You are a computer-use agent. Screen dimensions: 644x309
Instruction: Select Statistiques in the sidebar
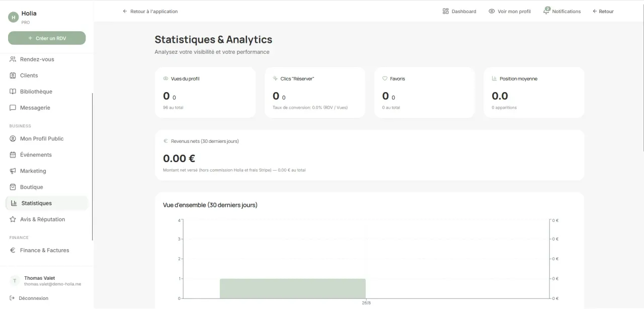(x=47, y=203)
